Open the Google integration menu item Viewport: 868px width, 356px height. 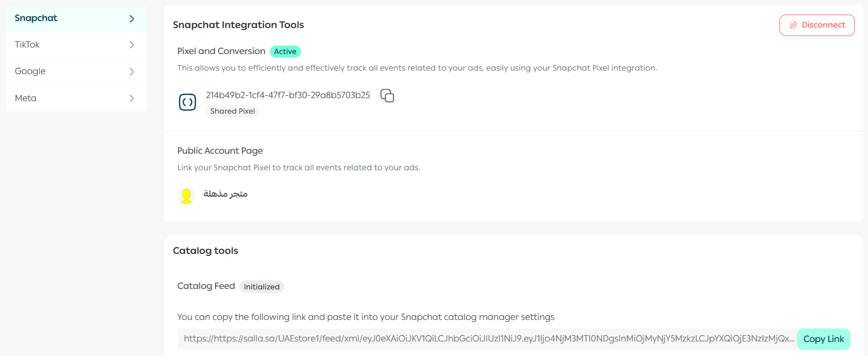(30, 71)
